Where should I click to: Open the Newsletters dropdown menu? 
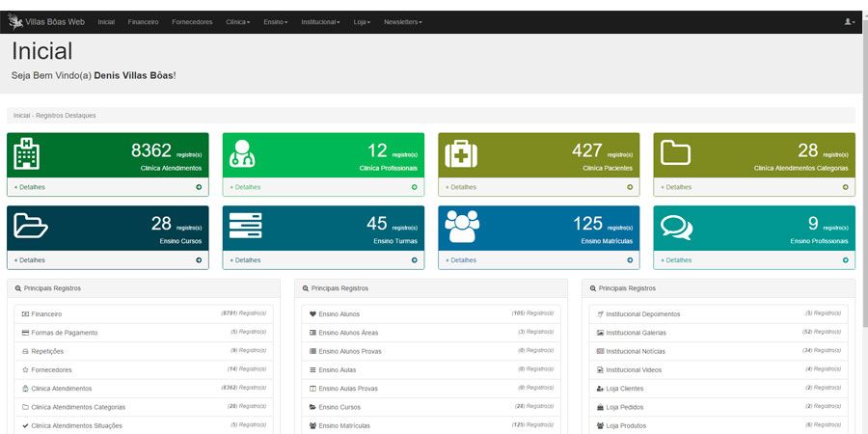402,21
